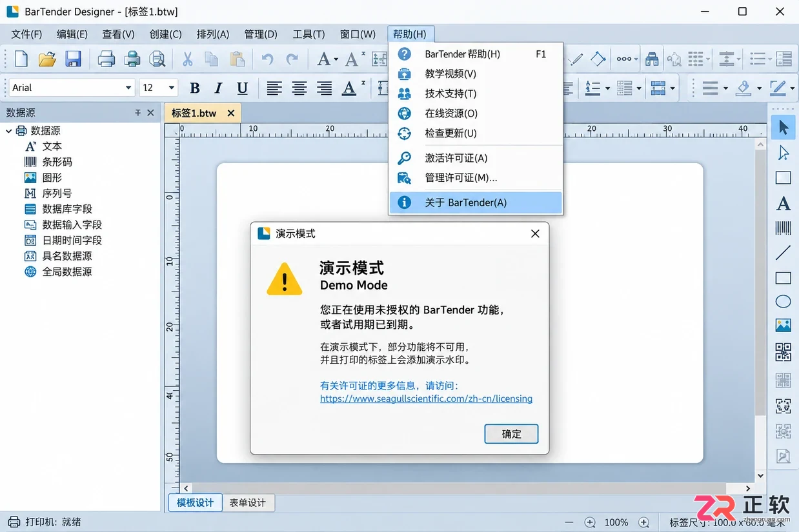Open the font size 12 dropdown

pyautogui.click(x=172, y=88)
